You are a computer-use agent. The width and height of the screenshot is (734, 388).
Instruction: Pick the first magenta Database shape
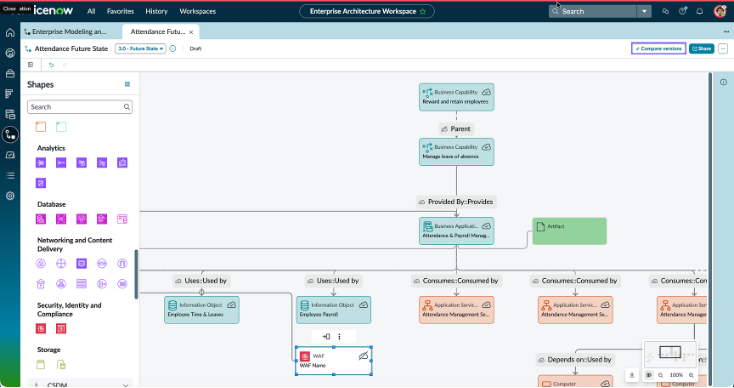(x=41, y=219)
